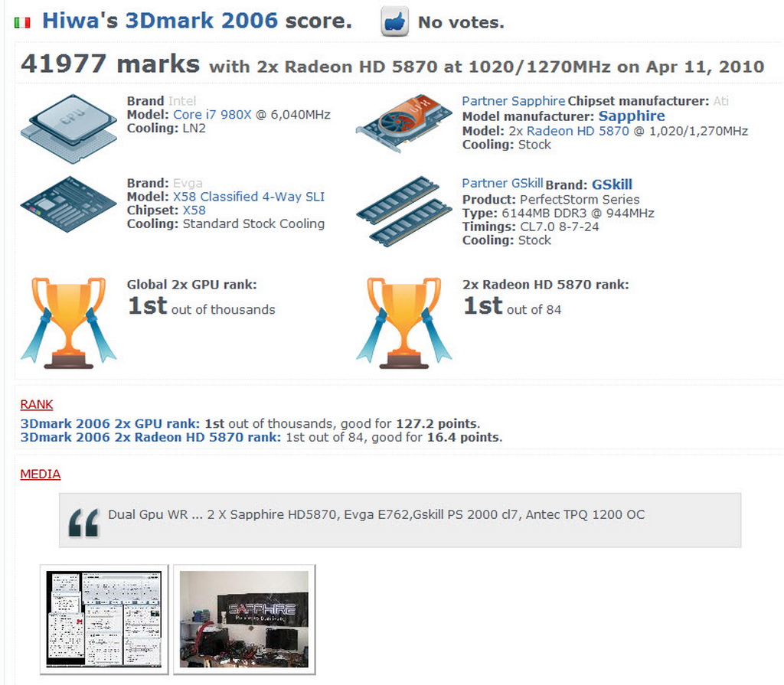Click the Timings CL7.0 8-7-24 text
Image resolution: width=784 pixels, height=685 pixels.
(531, 227)
